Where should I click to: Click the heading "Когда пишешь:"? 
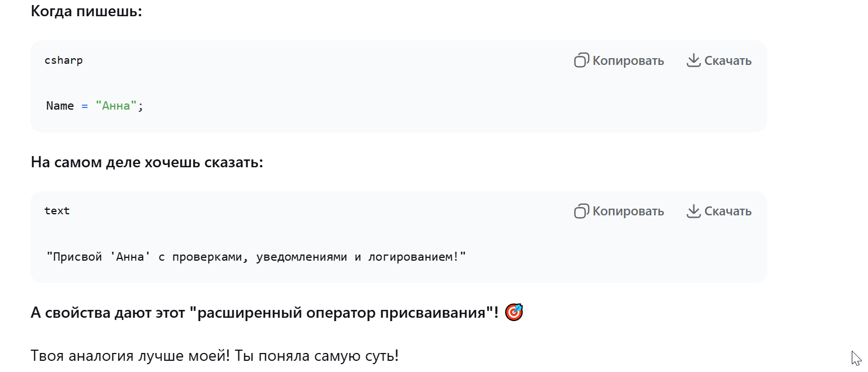pyautogui.click(x=86, y=11)
